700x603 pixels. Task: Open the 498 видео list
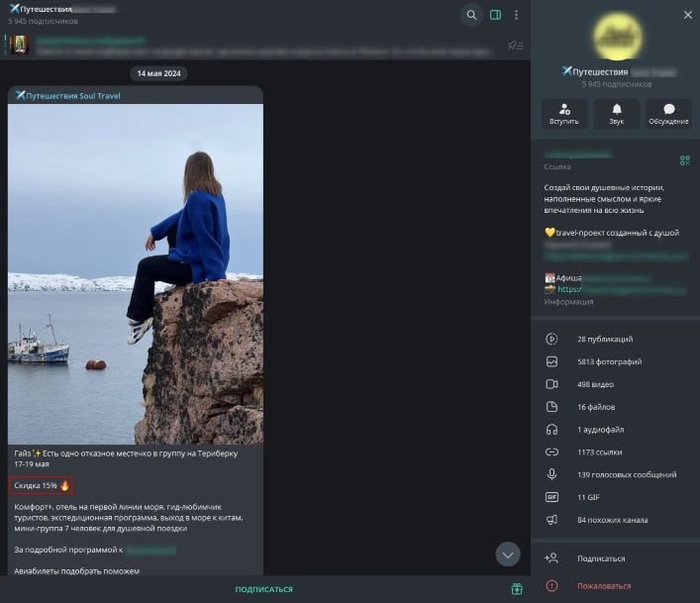tap(595, 384)
